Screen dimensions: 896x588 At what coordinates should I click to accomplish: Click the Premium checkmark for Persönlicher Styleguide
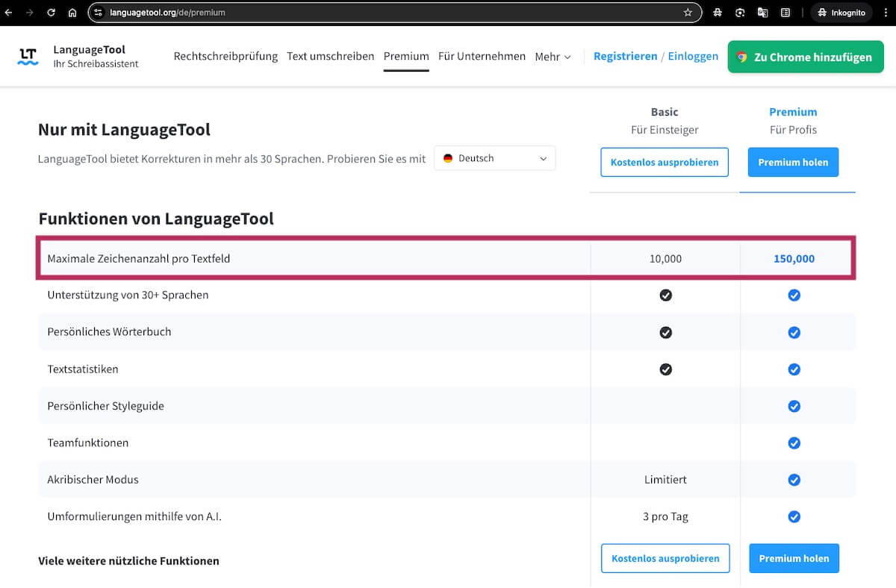click(794, 406)
